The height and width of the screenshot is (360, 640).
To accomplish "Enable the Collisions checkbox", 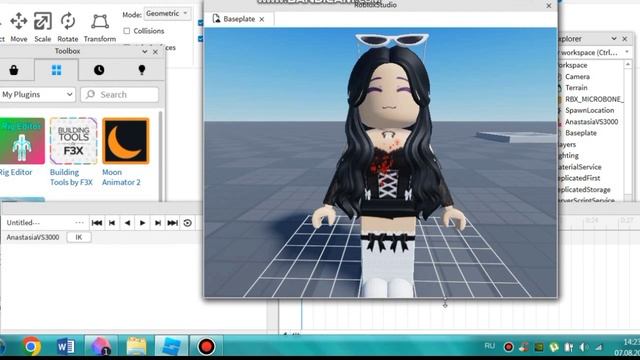I will coord(127,31).
